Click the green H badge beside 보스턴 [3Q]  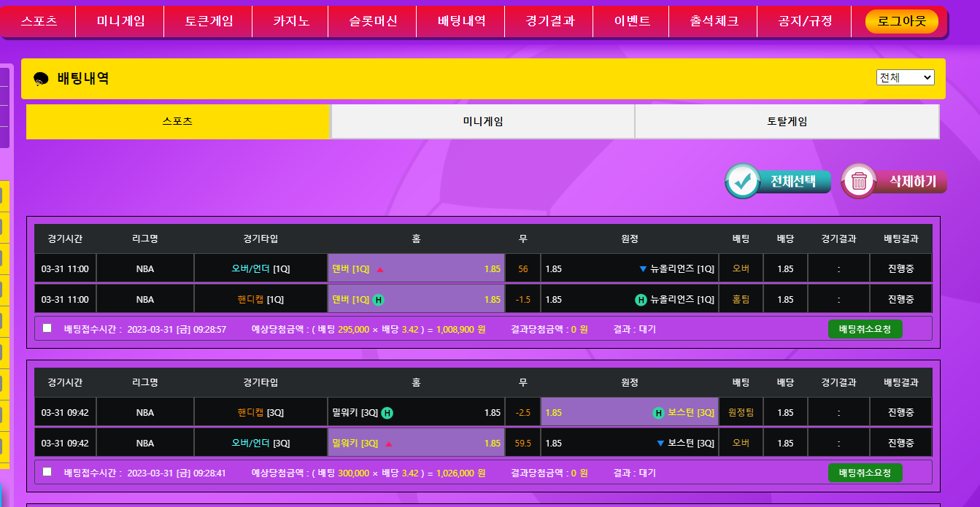click(x=658, y=413)
